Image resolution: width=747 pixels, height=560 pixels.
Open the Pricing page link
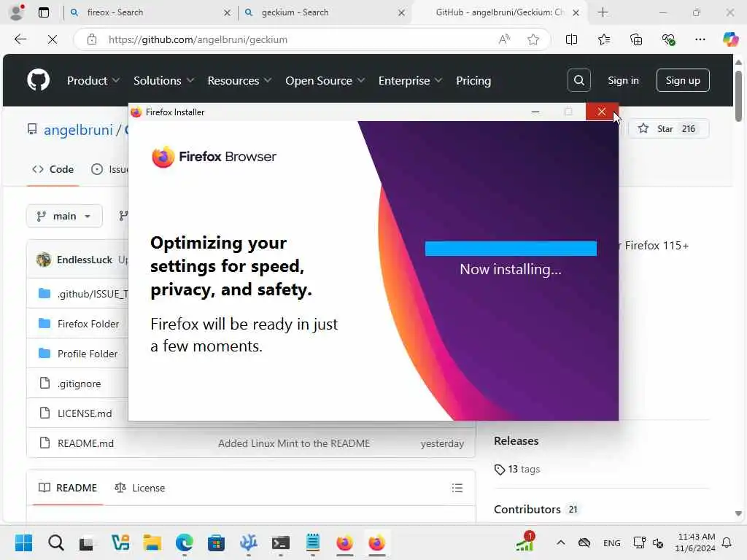tap(473, 80)
